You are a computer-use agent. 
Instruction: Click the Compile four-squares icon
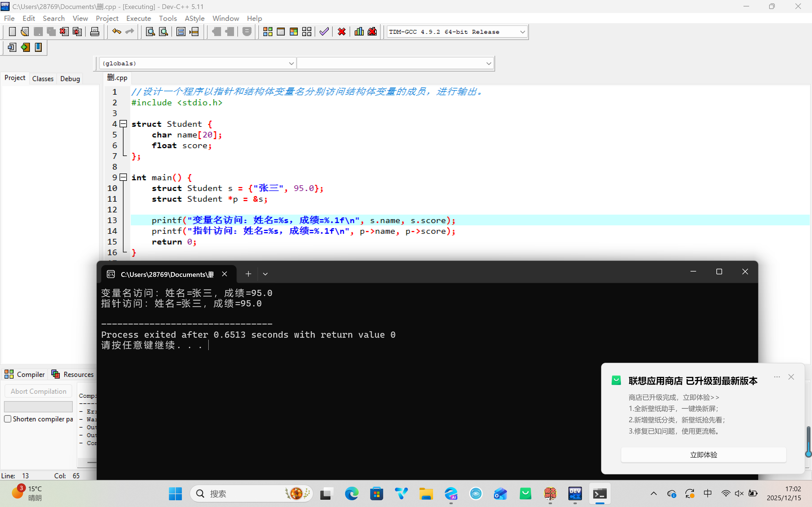pyautogui.click(x=267, y=32)
